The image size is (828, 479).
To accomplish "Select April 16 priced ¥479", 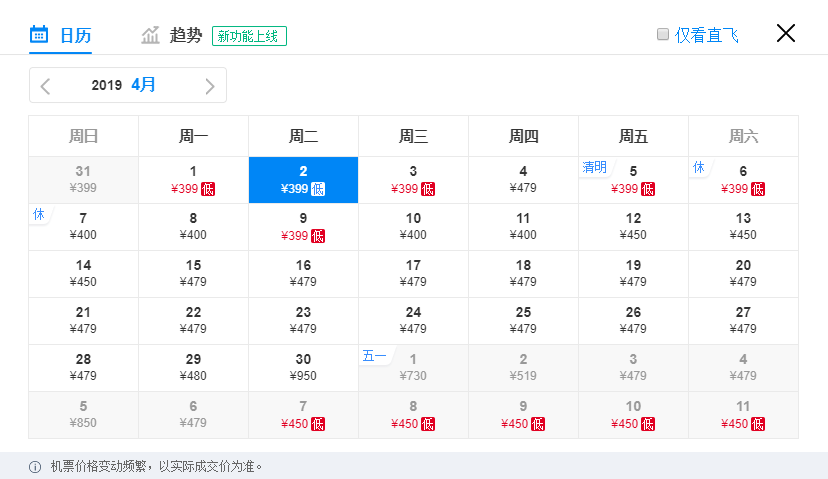I will (x=303, y=274).
